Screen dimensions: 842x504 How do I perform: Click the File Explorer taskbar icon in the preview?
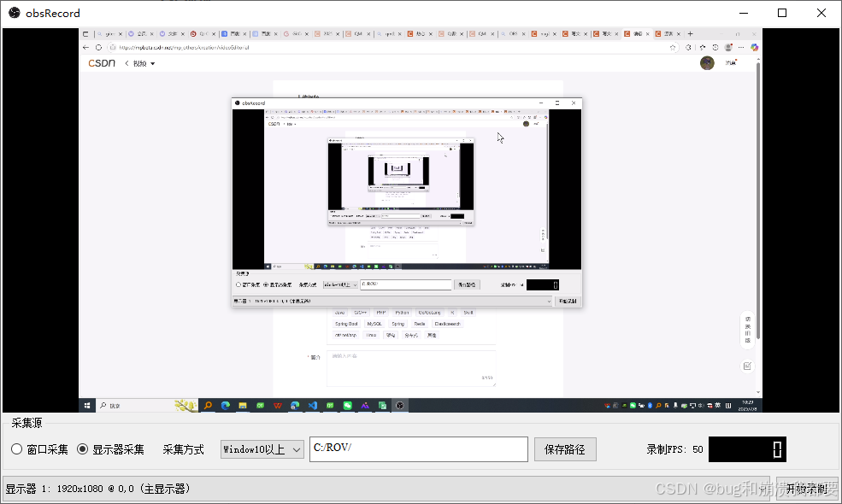point(243,406)
